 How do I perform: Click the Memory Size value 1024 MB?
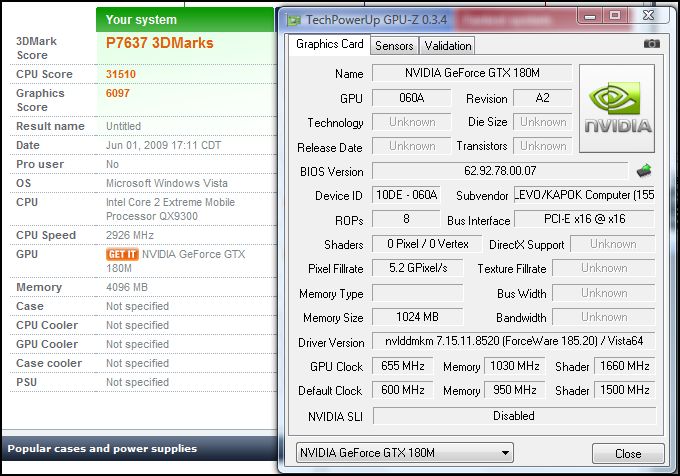coord(418,317)
